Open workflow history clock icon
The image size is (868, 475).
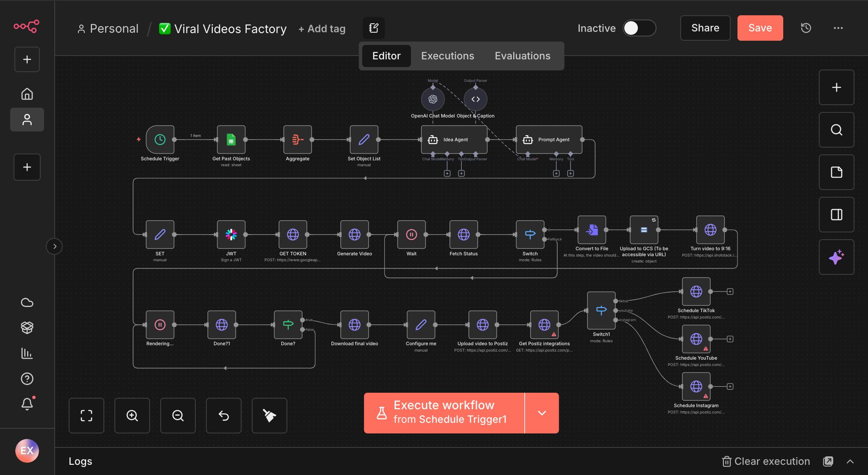pos(806,28)
